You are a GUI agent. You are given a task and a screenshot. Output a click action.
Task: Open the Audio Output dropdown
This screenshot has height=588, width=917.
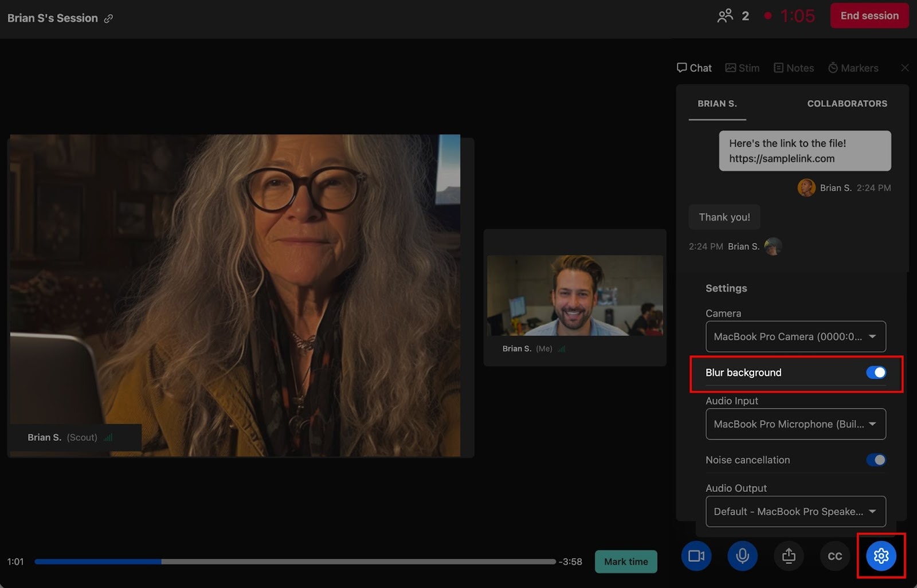tap(795, 512)
